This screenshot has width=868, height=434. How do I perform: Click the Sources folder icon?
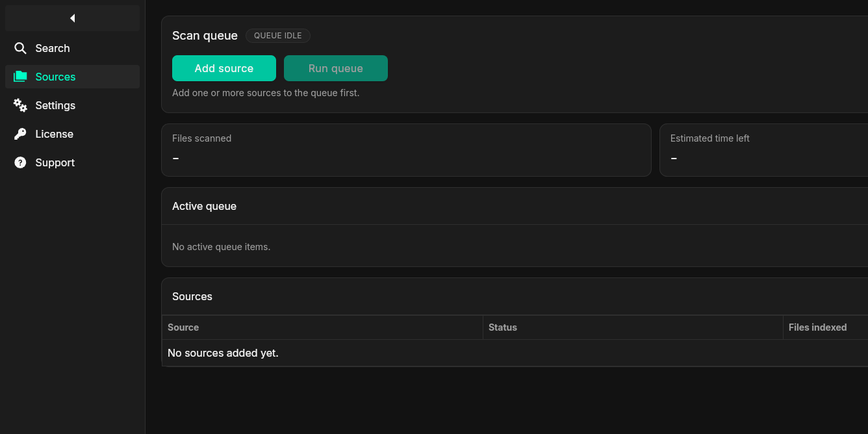(x=20, y=77)
